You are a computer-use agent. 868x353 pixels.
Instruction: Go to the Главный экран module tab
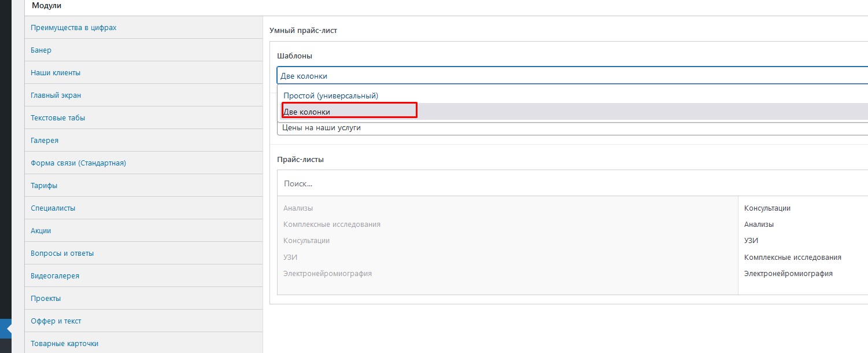click(x=56, y=95)
